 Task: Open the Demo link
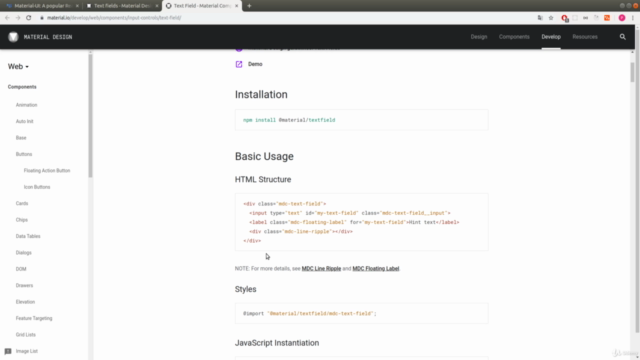click(x=255, y=64)
